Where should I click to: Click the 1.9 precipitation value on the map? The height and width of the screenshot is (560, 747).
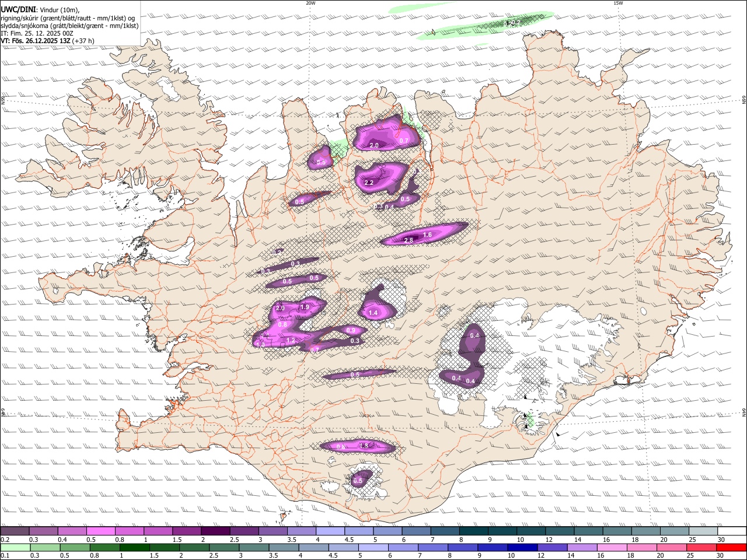(305, 307)
